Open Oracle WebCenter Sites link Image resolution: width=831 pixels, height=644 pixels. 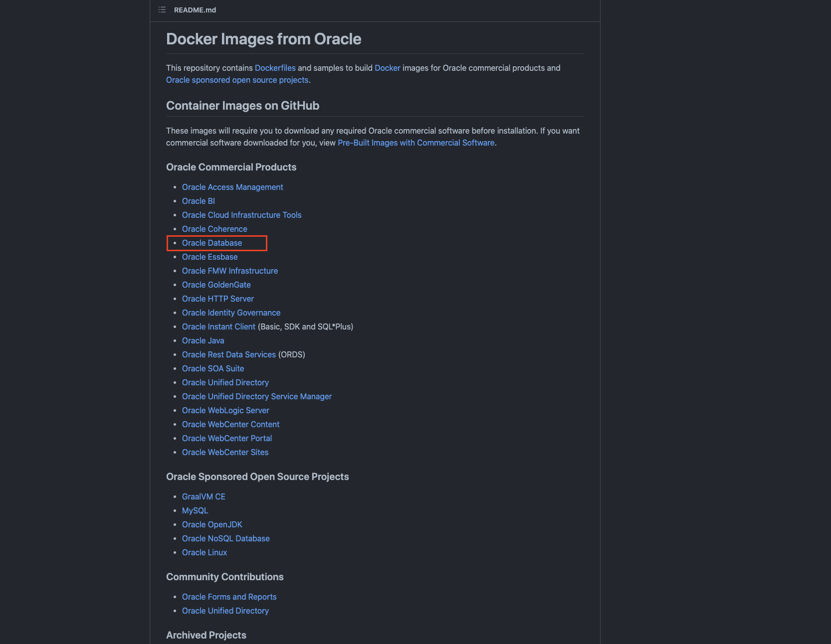click(x=225, y=452)
